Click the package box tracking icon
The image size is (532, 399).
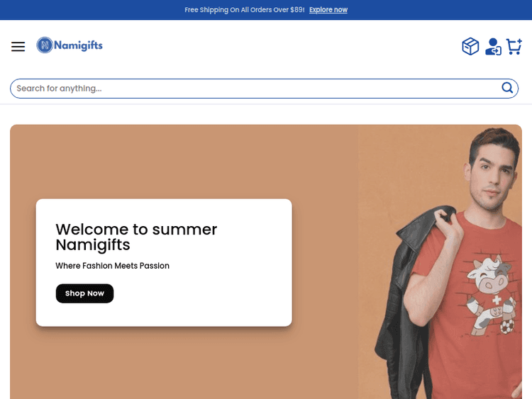[470, 46]
